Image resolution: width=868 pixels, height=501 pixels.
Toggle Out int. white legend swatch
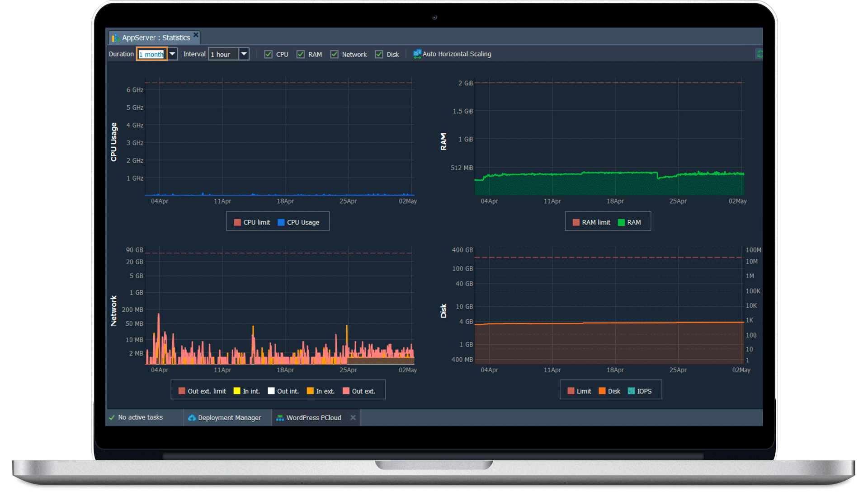click(x=271, y=391)
